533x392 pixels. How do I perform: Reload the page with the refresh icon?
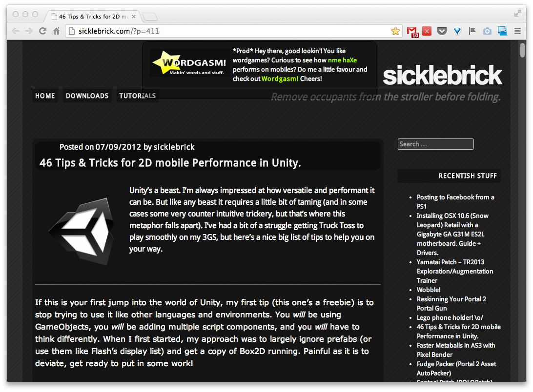[x=43, y=31]
